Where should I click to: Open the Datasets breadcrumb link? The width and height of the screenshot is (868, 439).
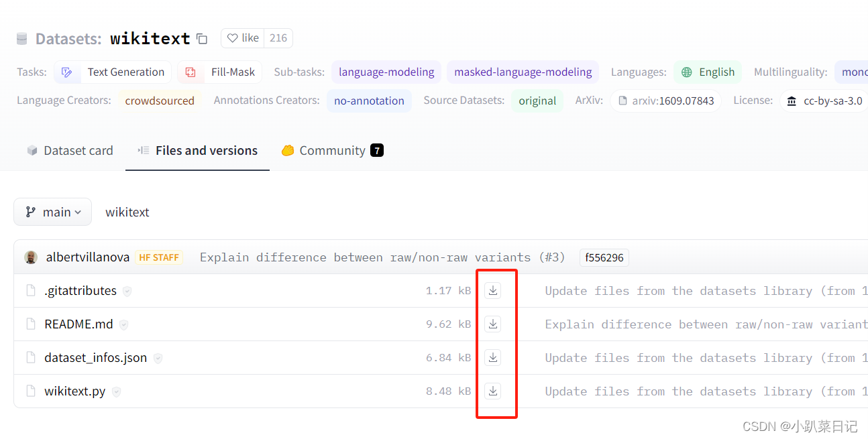[68, 39]
